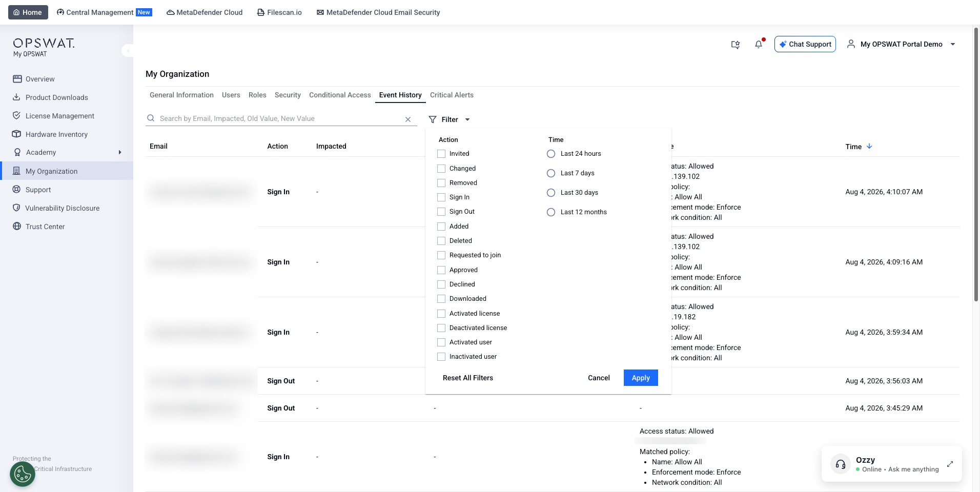Switch to General Information tab
The width and height of the screenshot is (980, 492).
coord(181,95)
